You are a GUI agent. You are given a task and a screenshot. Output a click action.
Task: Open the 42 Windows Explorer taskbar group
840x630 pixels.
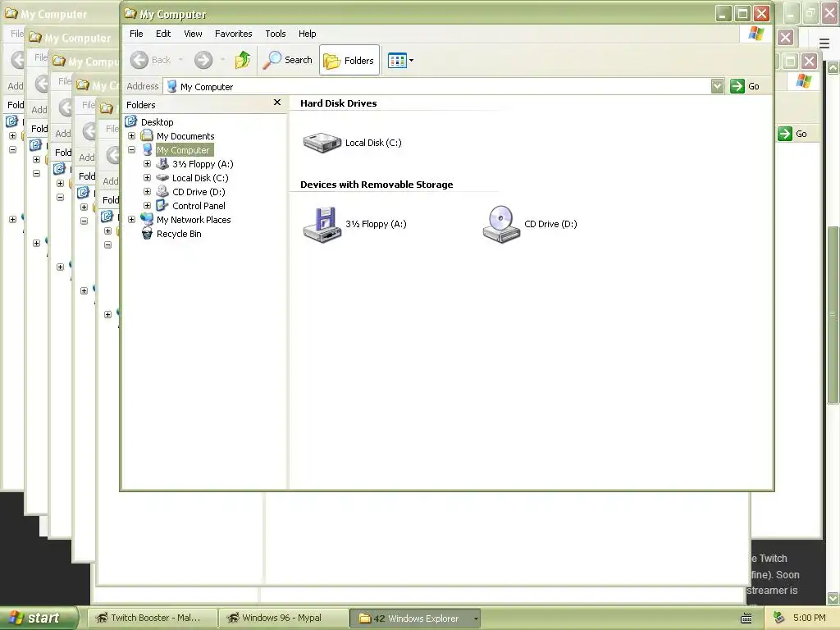tap(414, 619)
